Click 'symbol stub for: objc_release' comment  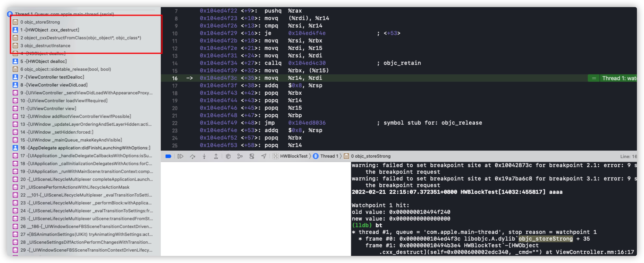(433, 123)
